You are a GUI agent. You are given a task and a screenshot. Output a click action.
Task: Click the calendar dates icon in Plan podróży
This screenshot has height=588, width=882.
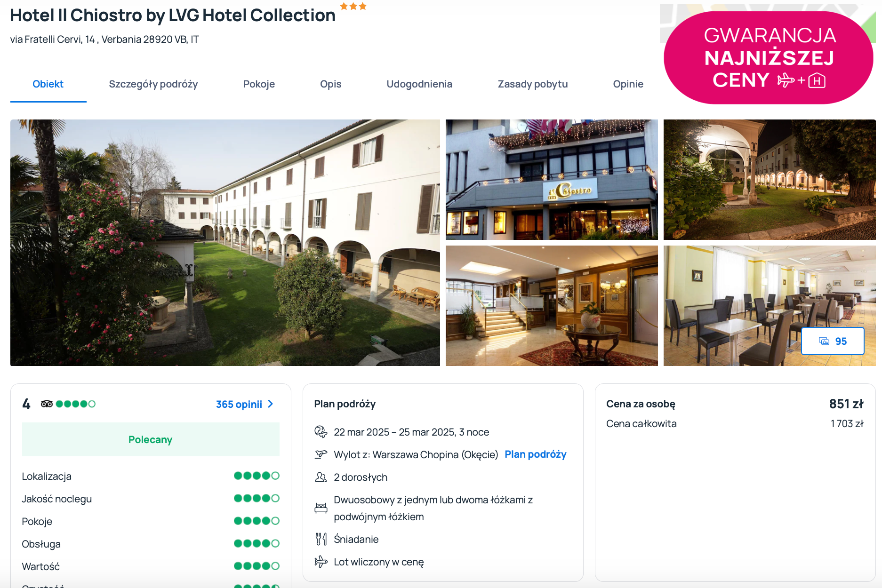click(x=321, y=432)
